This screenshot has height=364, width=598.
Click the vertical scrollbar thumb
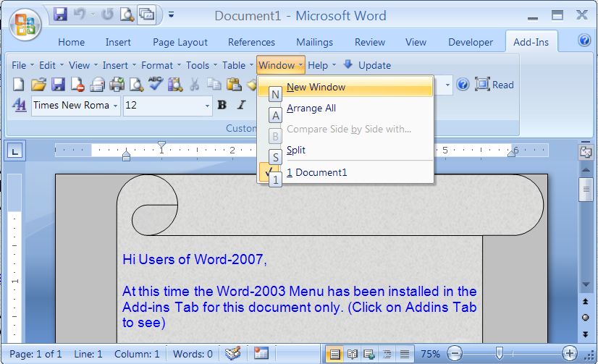pos(586,189)
